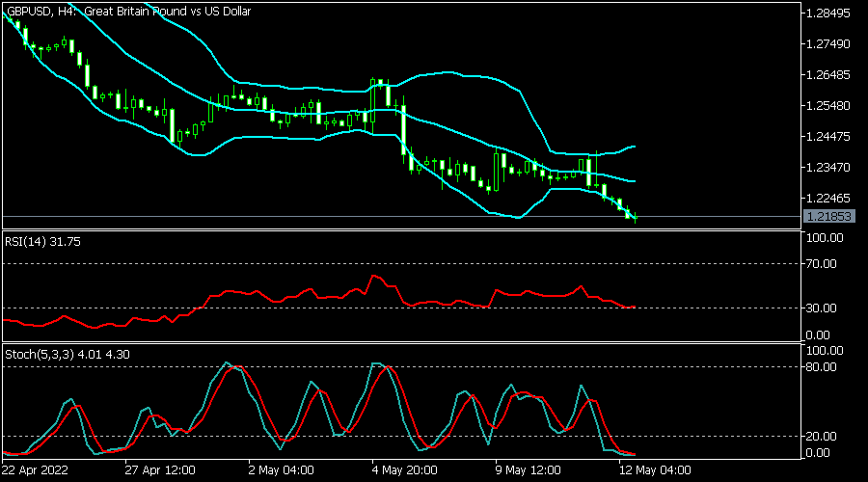Click the 2 May 04:00 time label
Viewport: 868px width, 482px height.
point(282,470)
